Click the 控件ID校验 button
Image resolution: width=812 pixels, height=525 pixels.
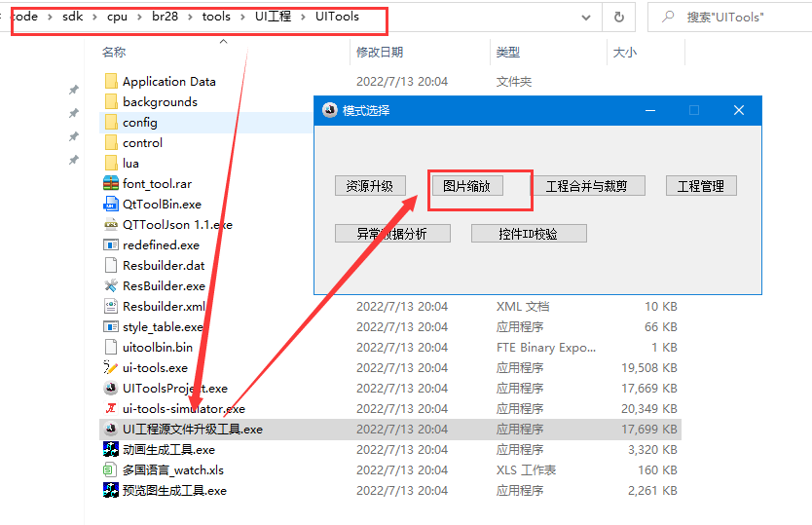tap(529, 234)
